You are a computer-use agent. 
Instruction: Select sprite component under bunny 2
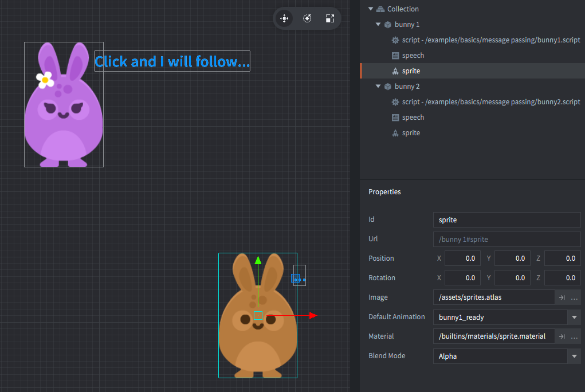click(473, 133)
